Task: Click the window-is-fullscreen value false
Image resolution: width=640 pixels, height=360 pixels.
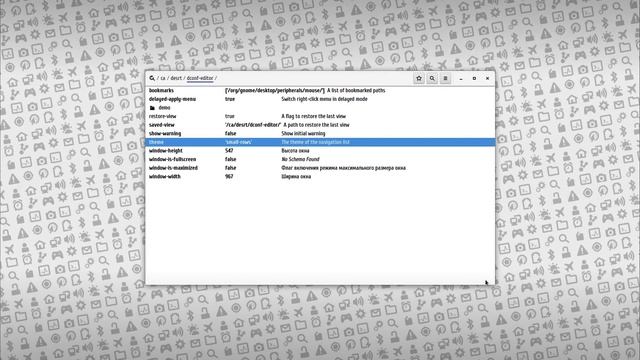Action: [x=231, y=159]
